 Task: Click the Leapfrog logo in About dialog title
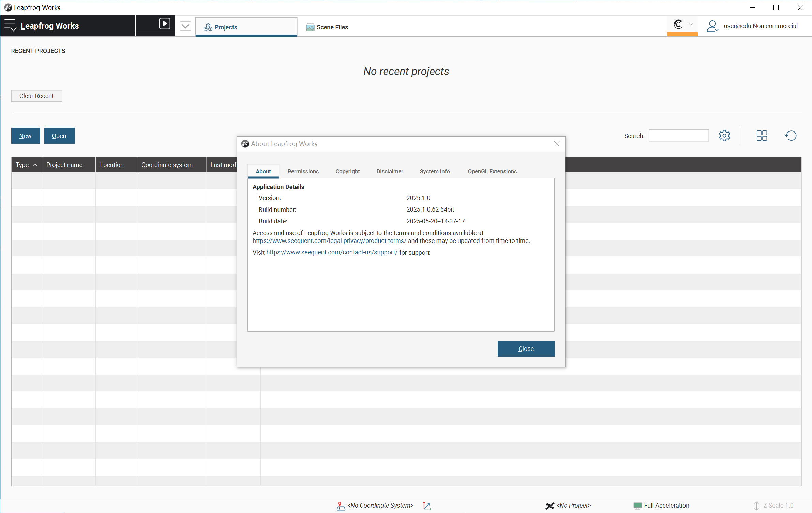[245, 144]
